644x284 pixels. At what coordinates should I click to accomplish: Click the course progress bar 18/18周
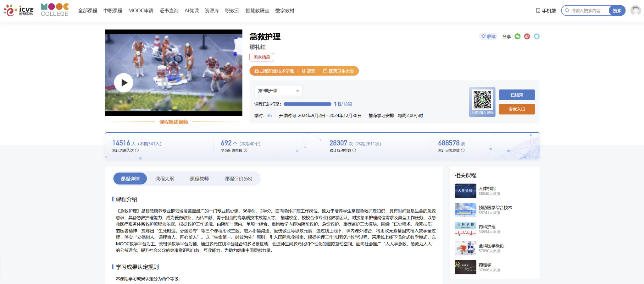pos(307,104)
